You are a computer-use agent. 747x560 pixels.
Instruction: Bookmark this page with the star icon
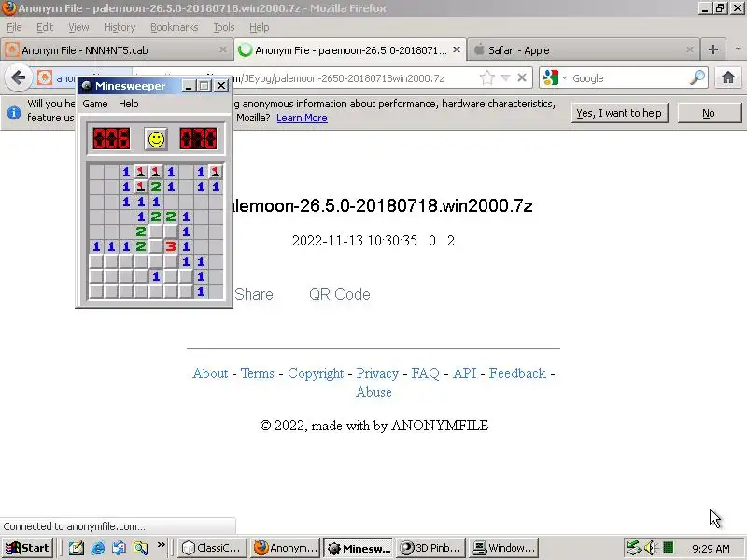(486, 77)
